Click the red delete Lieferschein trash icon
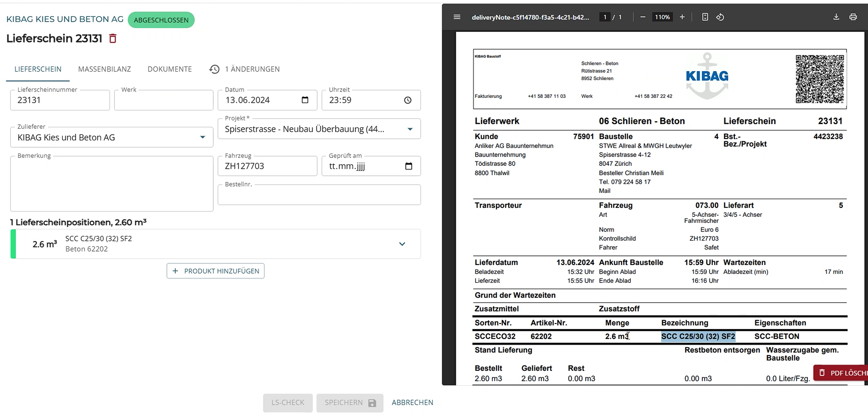868x417 pixels. point(113,39)
